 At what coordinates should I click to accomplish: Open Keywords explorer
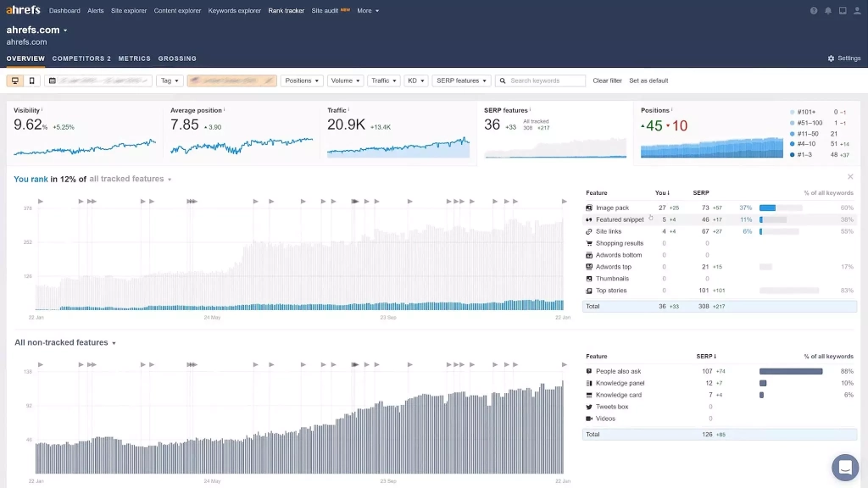tap(234, 10)
